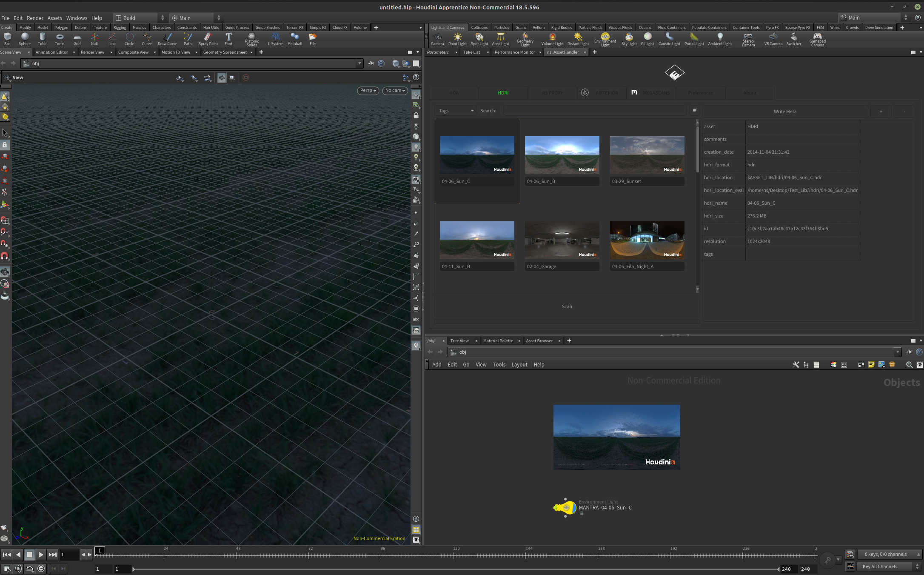This screenshot has height=575, width=924.
Task: Toggle the lock icon in viewport sidebar
Action: pyautogui.click(x=416, y=115)
